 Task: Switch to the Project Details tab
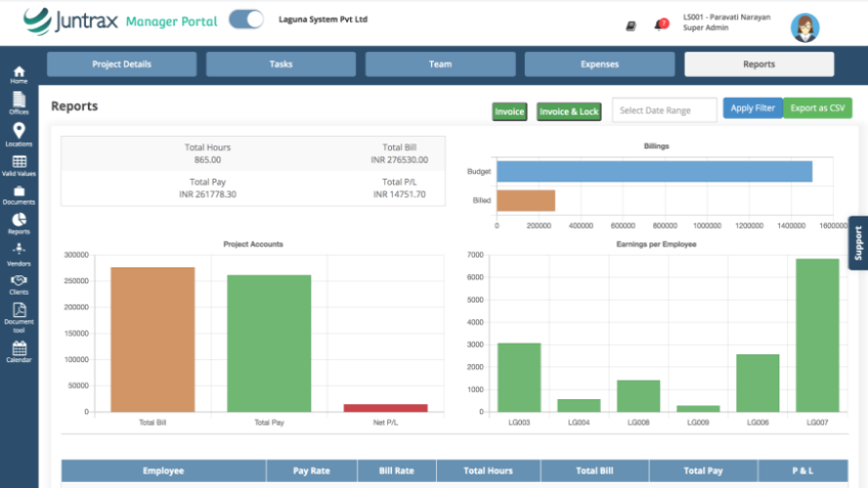click(122, 64)
